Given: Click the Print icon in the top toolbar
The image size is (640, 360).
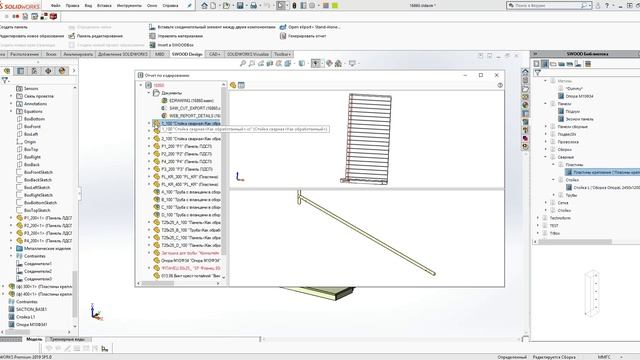Looking at the screenshot, I should coord(253,6).
